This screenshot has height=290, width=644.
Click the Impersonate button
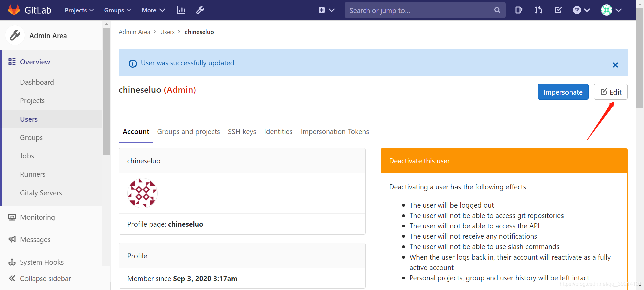point(563,92)
